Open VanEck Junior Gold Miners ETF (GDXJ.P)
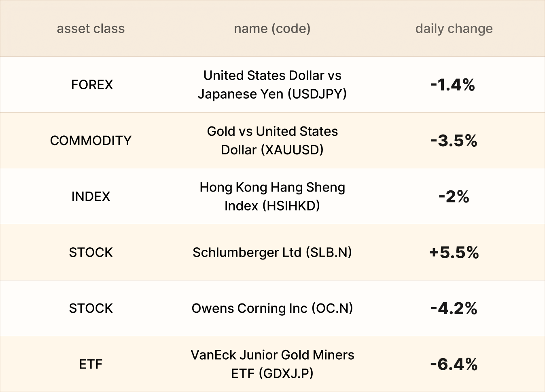Viewport: 545px width, 392px height. 272,364
